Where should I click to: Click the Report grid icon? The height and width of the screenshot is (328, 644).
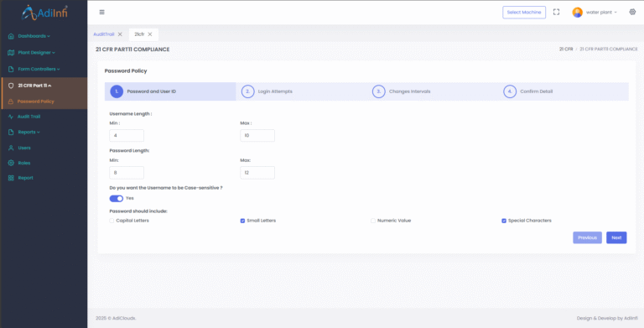point(11,178)
